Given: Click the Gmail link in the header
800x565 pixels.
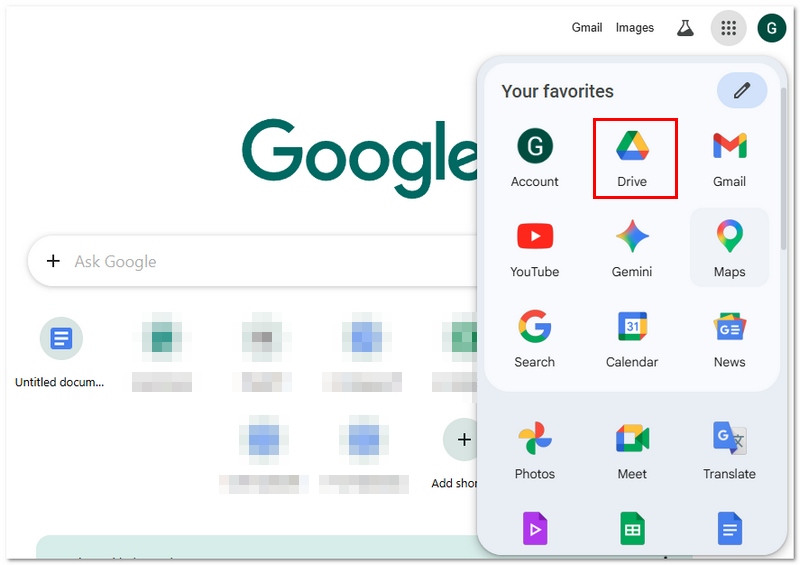Looking at the screenshot, I should [586, 28].
